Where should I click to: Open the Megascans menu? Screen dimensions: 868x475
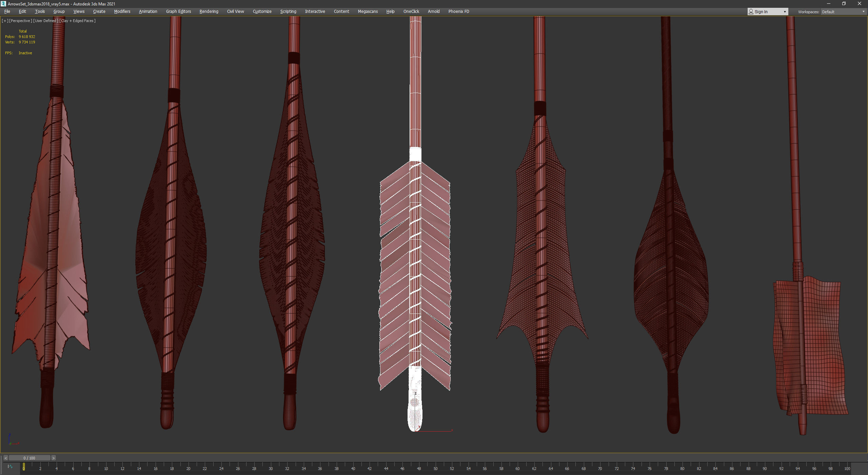(x=368, y=12)
